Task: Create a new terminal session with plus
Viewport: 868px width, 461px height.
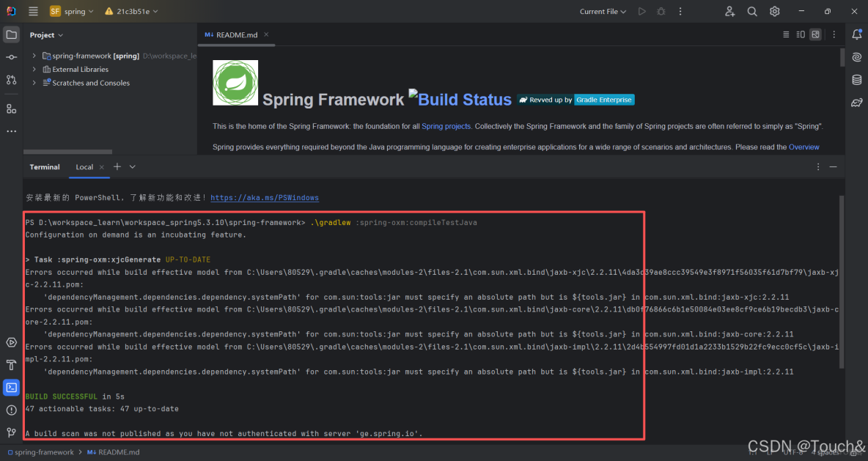Action: (116, 167)
